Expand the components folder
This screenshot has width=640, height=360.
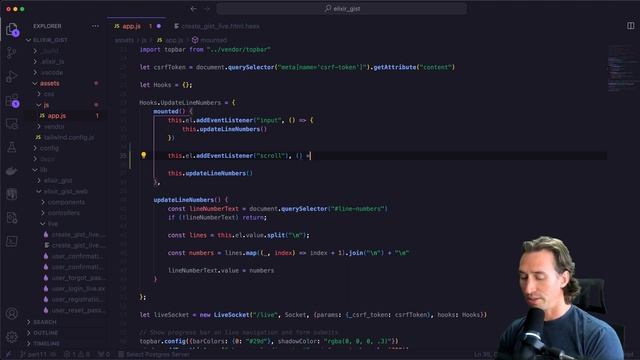[63, 202]
